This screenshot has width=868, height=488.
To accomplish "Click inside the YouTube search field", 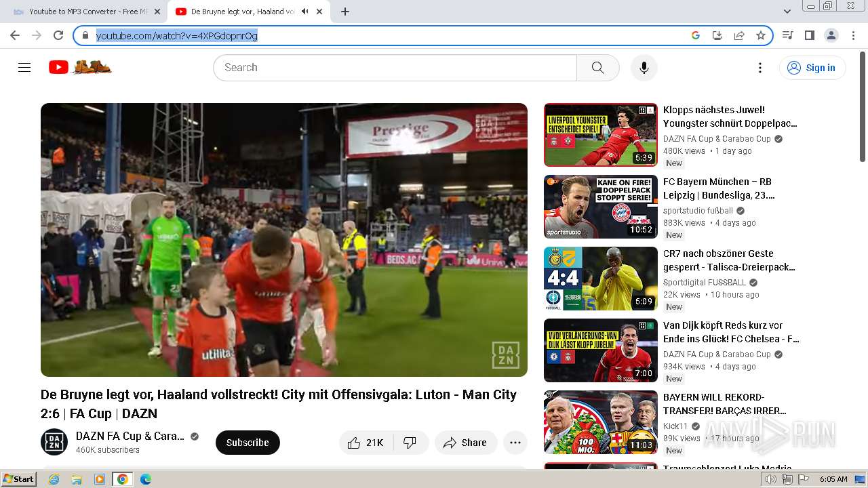I will (395, 67).
